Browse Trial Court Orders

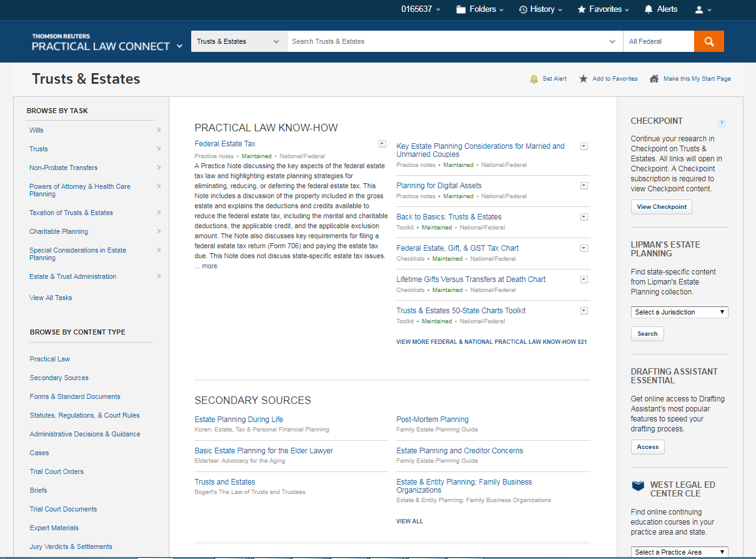coord(57,471)
